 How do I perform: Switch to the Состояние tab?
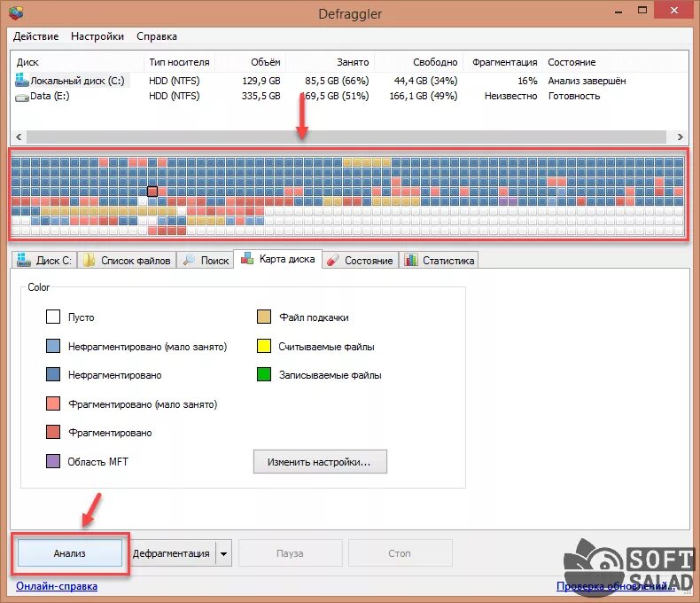360,260
